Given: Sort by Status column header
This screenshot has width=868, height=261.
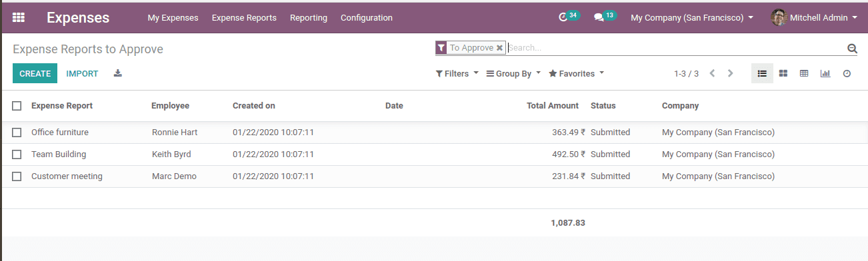Looking at the screenshot, I should pyautogui.click(x=603, y=105).
